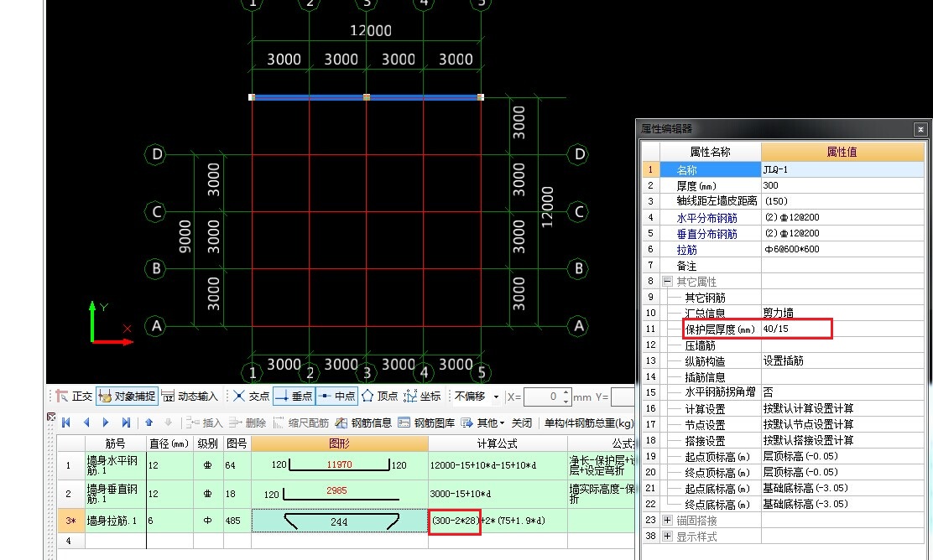
Task: Toggle 正交 orthogonal mode
Action: click(75, 396)
